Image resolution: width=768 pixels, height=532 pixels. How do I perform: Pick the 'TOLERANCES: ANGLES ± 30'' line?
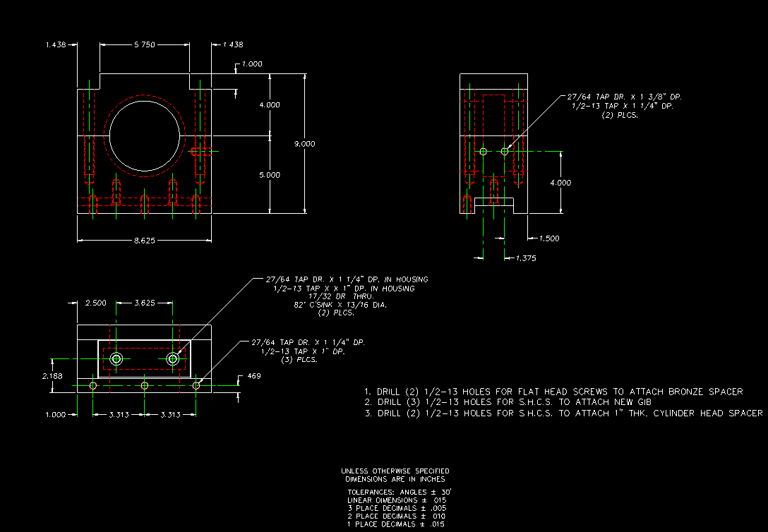click(x=400, y=492)
